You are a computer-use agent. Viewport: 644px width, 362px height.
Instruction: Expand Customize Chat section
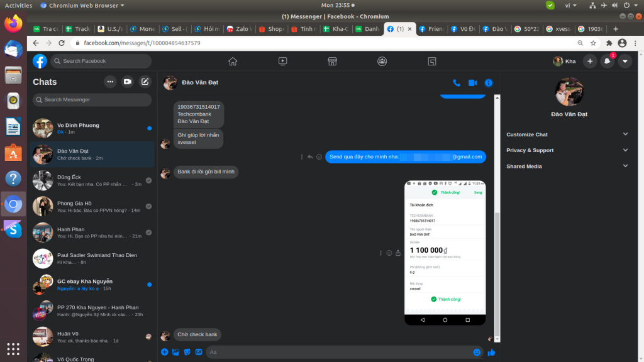[567, 134]
